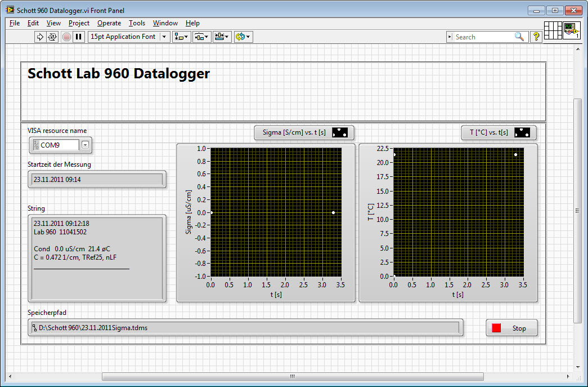The height and width of the screenshot is (387, 588).
Task: Click the Run Continuously button
Action: [52, 37]
